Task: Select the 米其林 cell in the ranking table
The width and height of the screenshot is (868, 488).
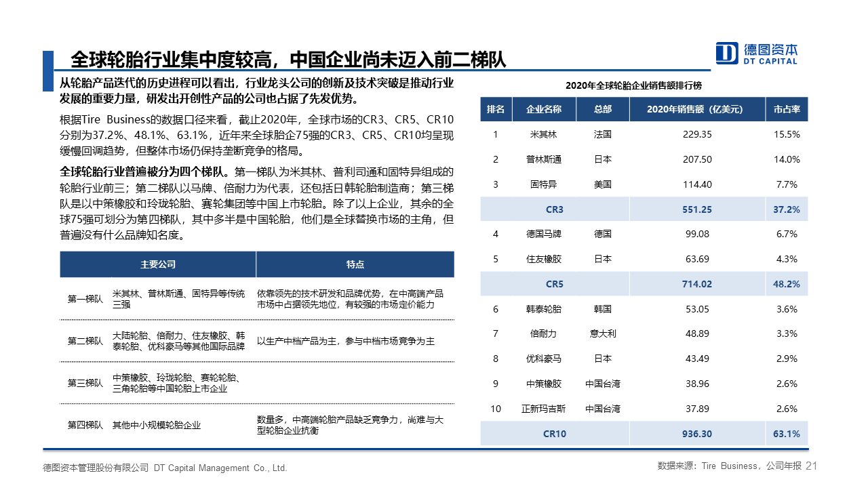Action: [543, 134]
